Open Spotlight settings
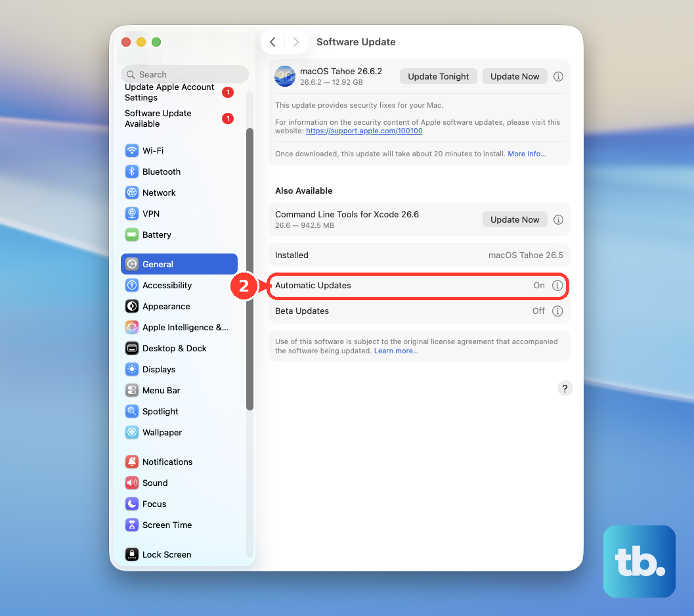The image size is (694, 616). [x=179, y=411]
